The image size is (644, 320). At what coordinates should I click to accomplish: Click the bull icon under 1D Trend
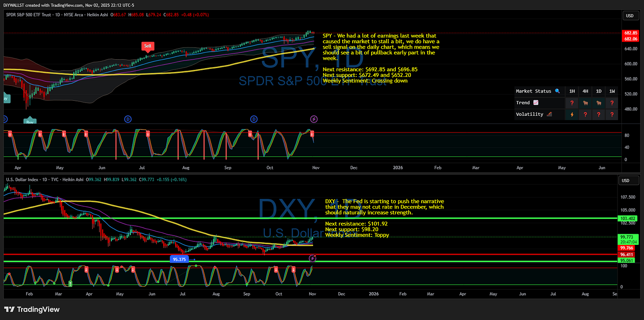[598, 103]
